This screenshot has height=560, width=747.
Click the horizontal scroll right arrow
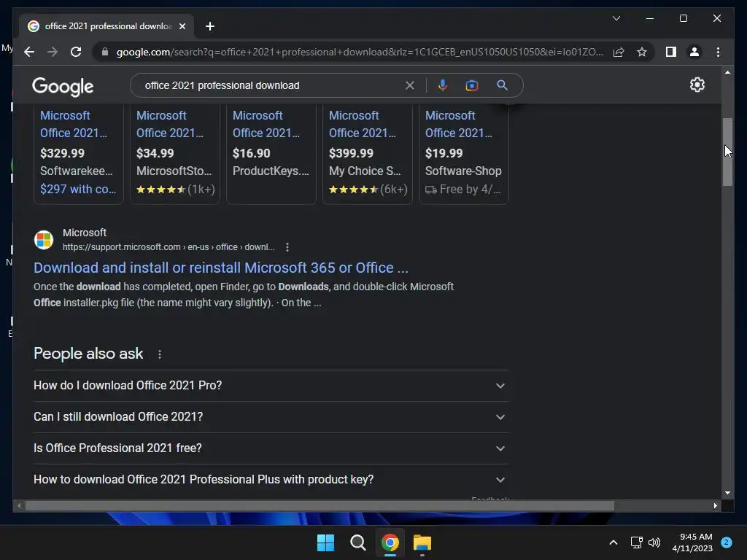[x=715, y=506]
